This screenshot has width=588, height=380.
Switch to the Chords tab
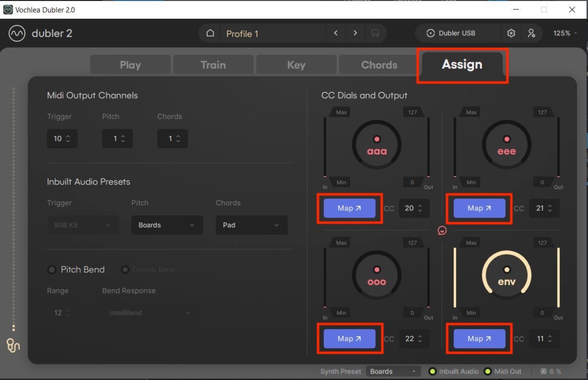[x=379, y=64]
